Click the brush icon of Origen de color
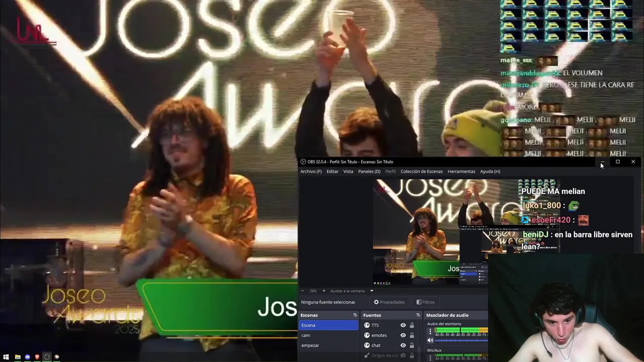 click(367, 355)
